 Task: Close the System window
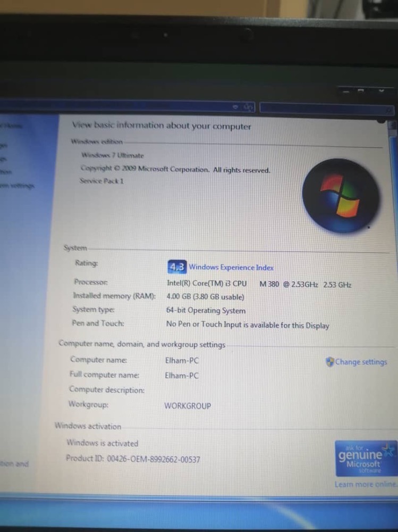[382, 90]
